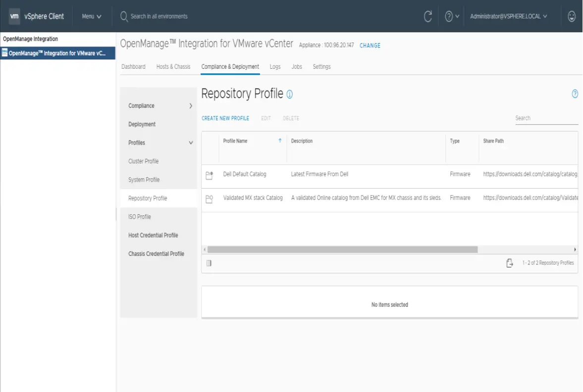This screenshot has height=392, width=583.
Task: Expand the Compliance chevron
Action: point(191,106)
